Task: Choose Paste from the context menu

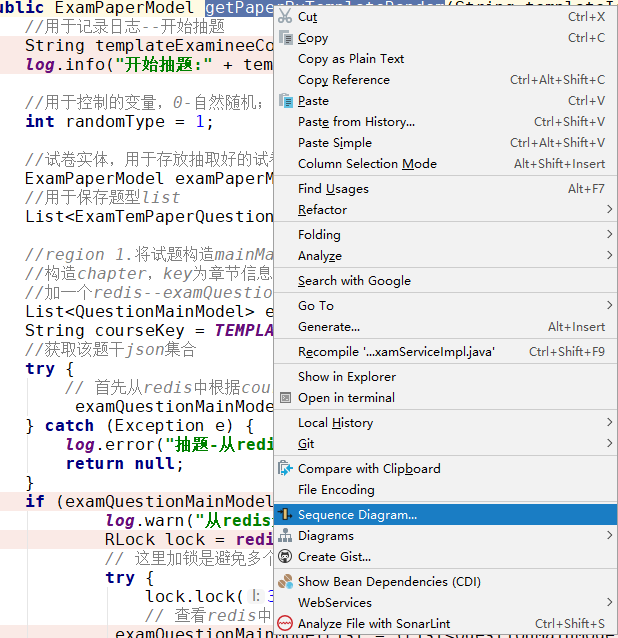Action: 445,101
